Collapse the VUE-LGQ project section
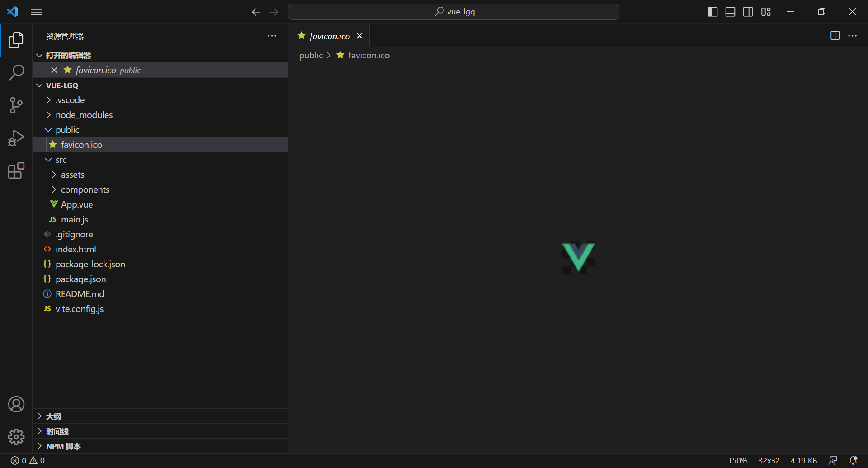 pos(160,85)
